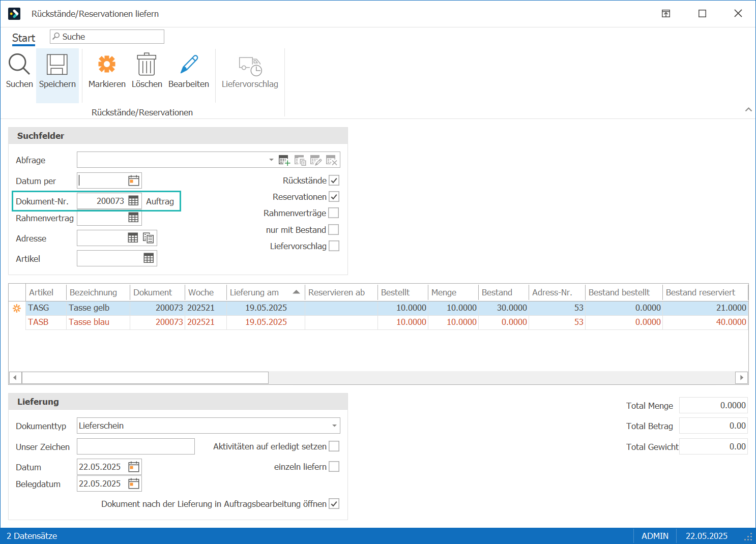
Task: Open the Dokumenttyp Lieferschein dropdown
Action: pyautogui.click(x=334, y=426)
